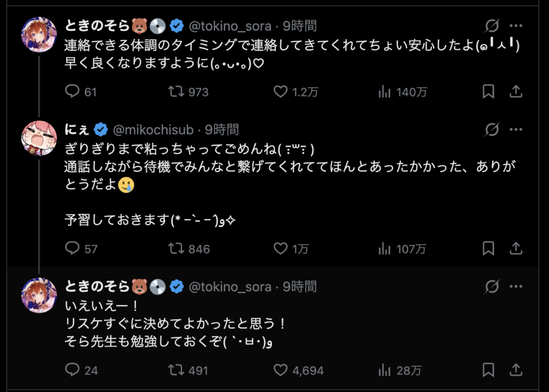Open the more menu on first tweet
The width and height of the screenshot is (549, 392).
click(516, 25)
